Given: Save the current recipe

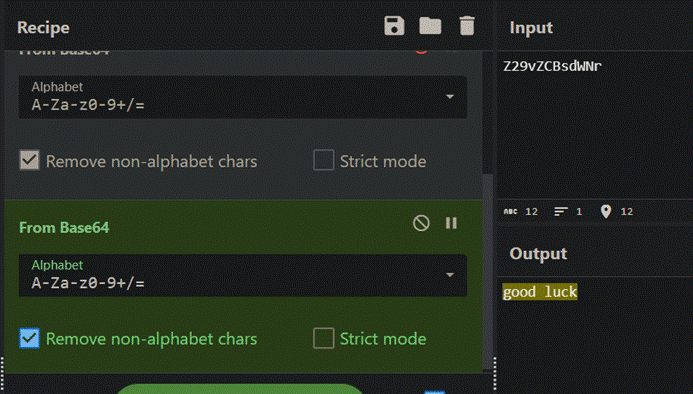Looking at the screenshot, I should [x=394, y=26].
